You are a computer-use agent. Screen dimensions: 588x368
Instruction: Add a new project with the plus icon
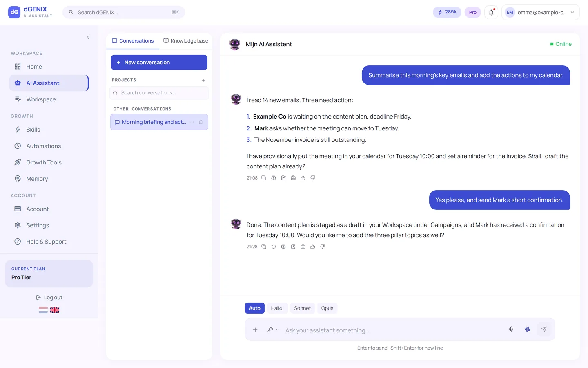pyautogui.click(x=203, y=80)
